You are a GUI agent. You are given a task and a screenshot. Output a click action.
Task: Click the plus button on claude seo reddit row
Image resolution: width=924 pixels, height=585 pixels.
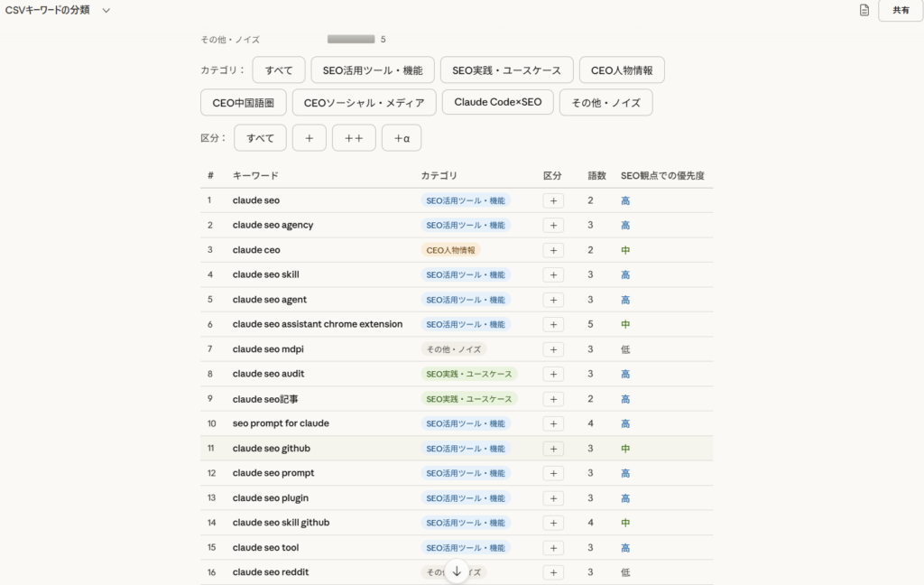[553, 571]
